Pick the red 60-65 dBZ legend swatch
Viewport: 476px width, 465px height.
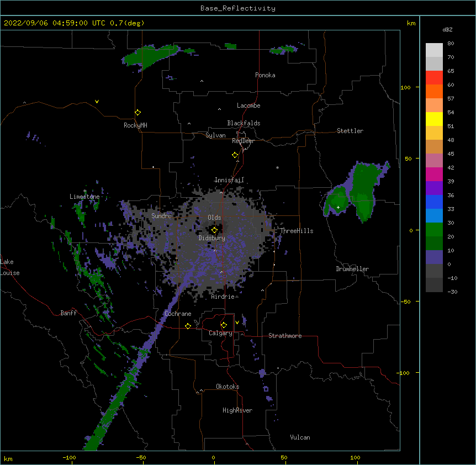click(x=434, y=77)
